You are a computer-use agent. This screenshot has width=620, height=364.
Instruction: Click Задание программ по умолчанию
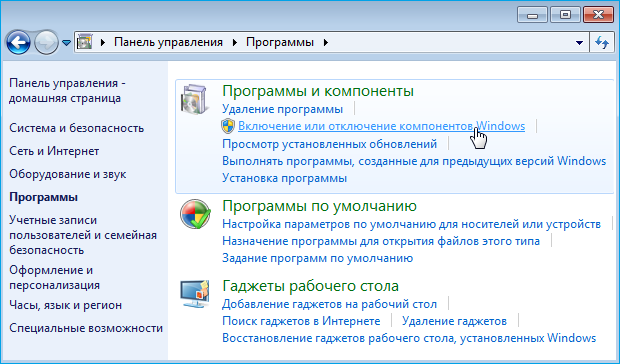(x=318, y=258)
